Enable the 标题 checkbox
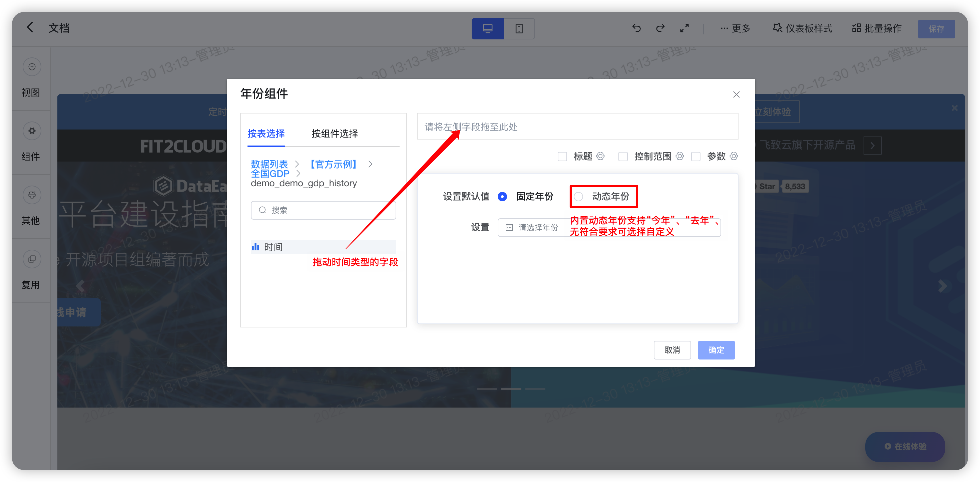This screenshot has width=980, height=482. click(562, 157)
